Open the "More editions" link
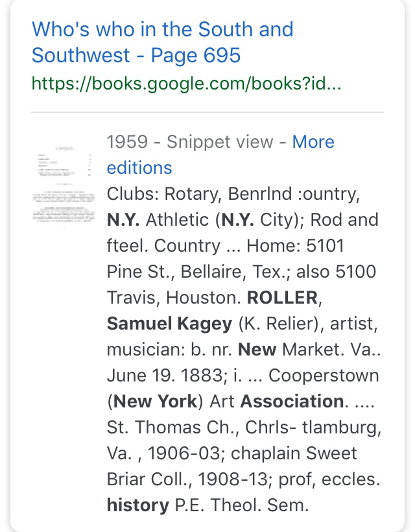 click(x=313, y=142)
